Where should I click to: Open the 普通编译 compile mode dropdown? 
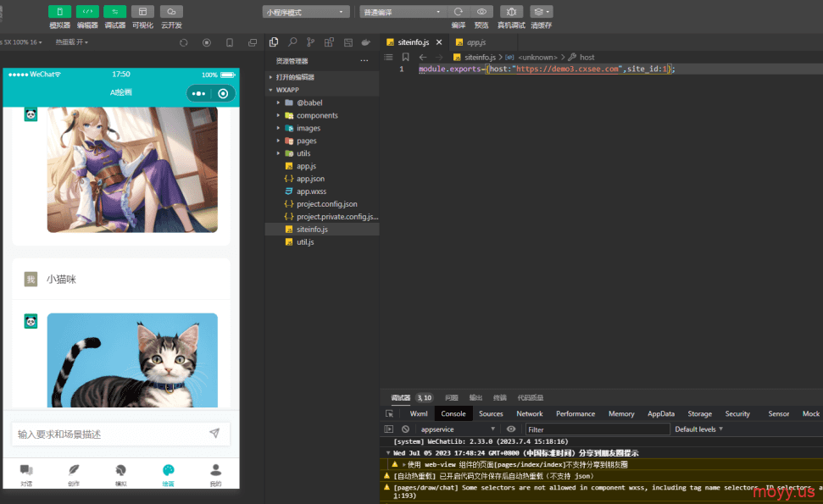[403, 12]
